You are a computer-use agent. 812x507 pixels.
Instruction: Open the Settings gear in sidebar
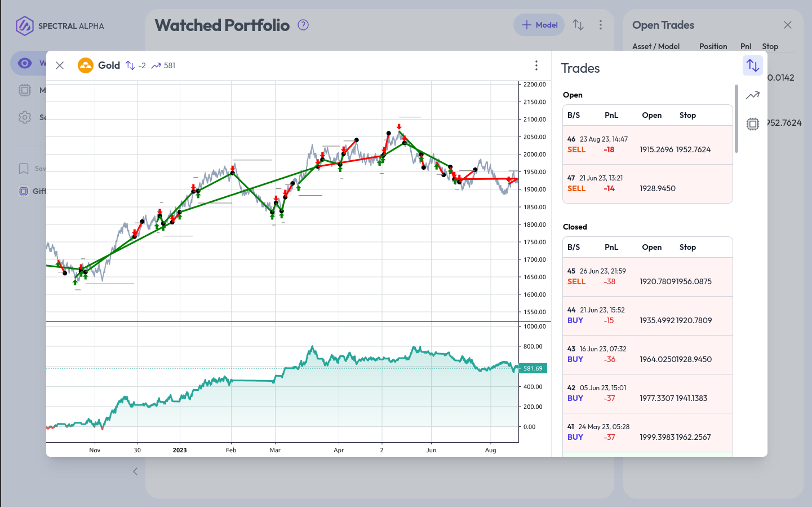click(x=25, y=117)
